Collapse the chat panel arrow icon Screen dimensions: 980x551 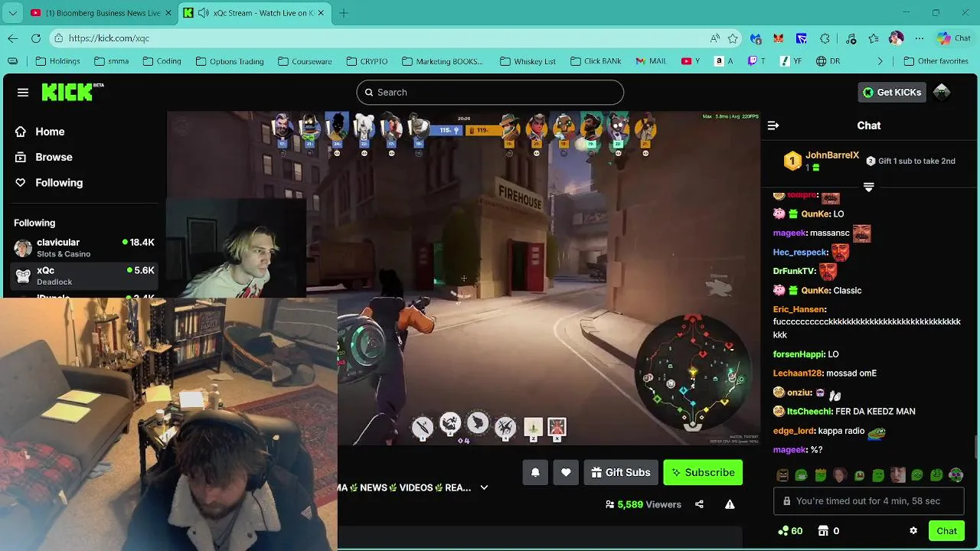pos(773,126)
